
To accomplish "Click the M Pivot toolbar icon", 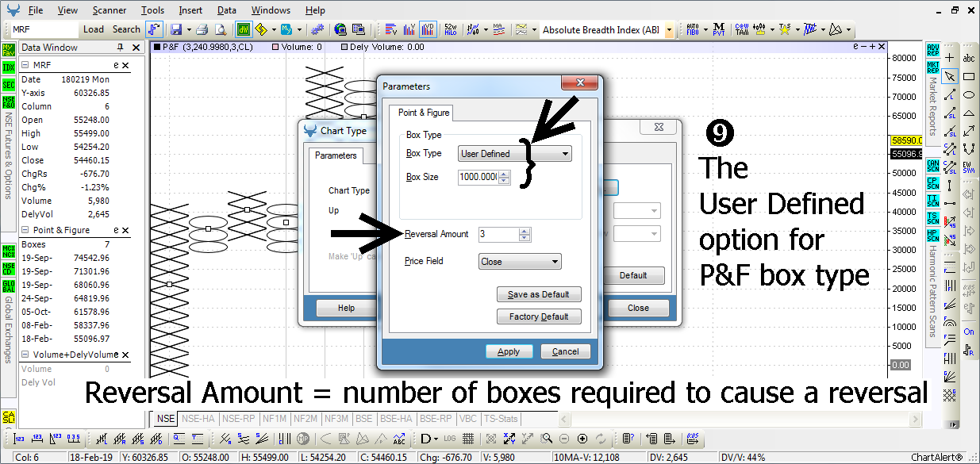I will (719, 29).
